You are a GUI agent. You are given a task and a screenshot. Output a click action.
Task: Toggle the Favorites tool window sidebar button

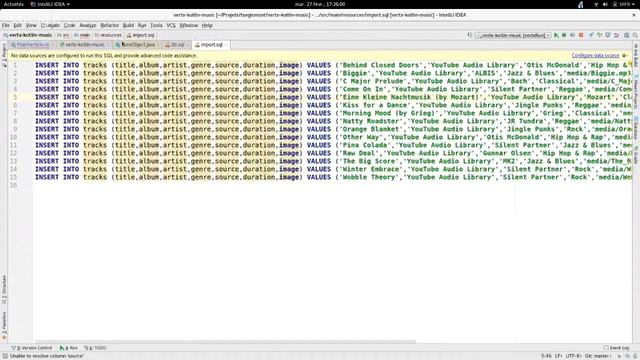click(4, 325)
